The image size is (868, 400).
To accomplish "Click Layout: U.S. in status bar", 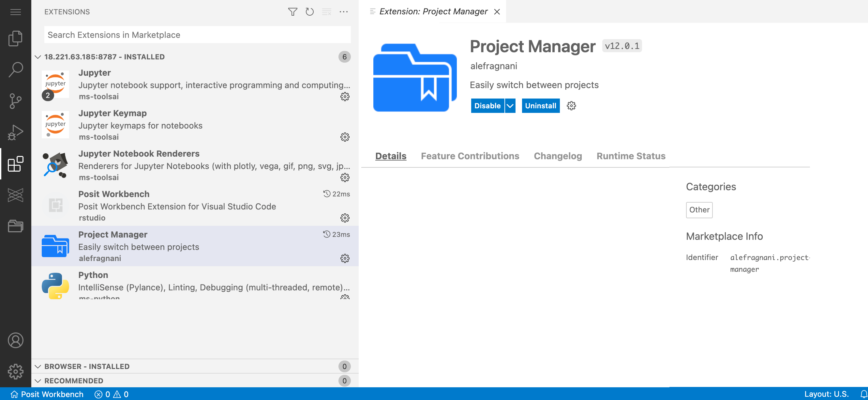I will [826, 394].
